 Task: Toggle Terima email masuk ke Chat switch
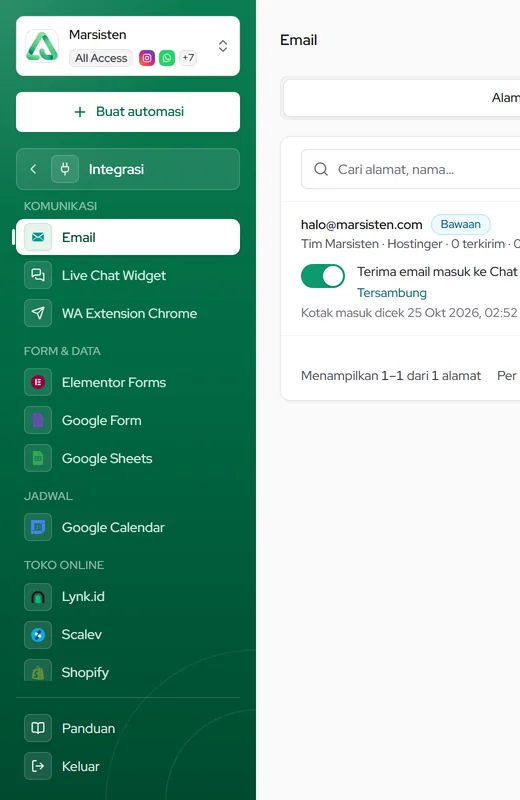click(323, 276)
